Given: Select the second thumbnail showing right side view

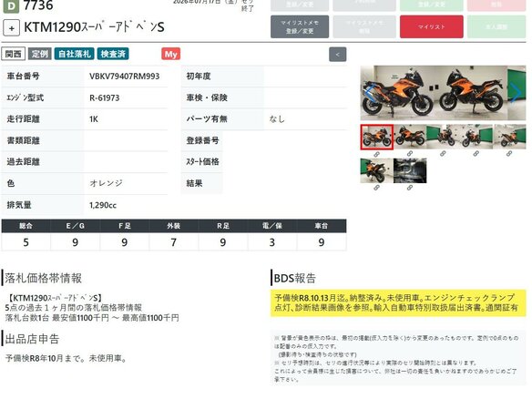Looking at the screenshot, I should (x=410, y=137).
